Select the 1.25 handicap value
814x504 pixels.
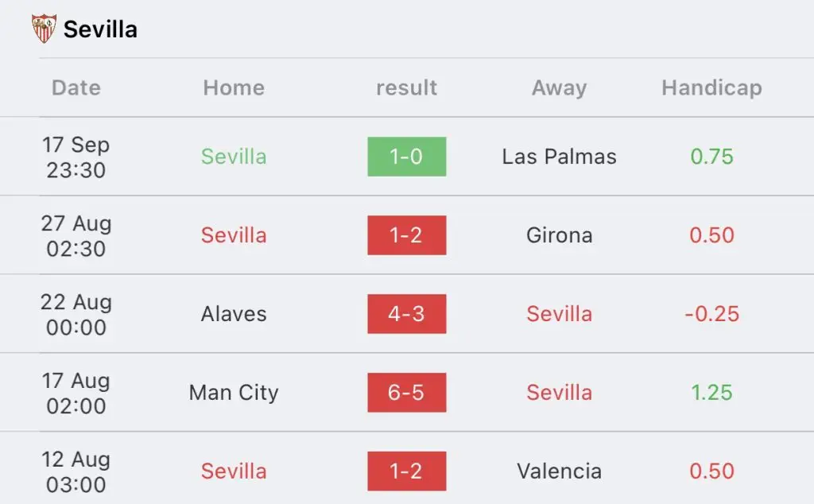[711, 393]
